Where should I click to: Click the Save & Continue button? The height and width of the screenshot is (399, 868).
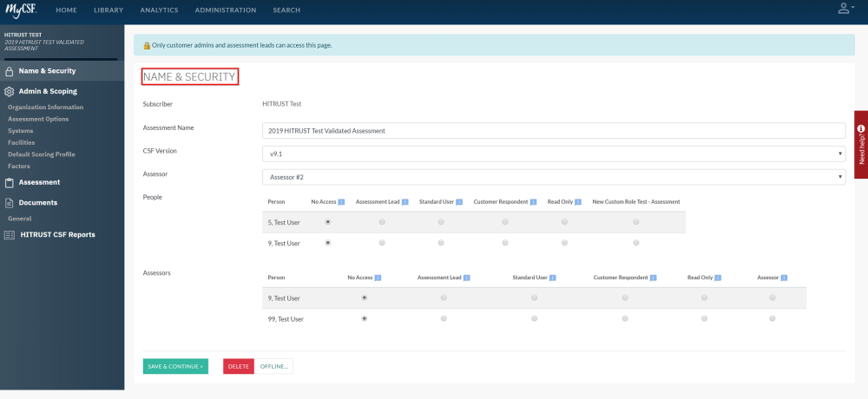point(175,366)
